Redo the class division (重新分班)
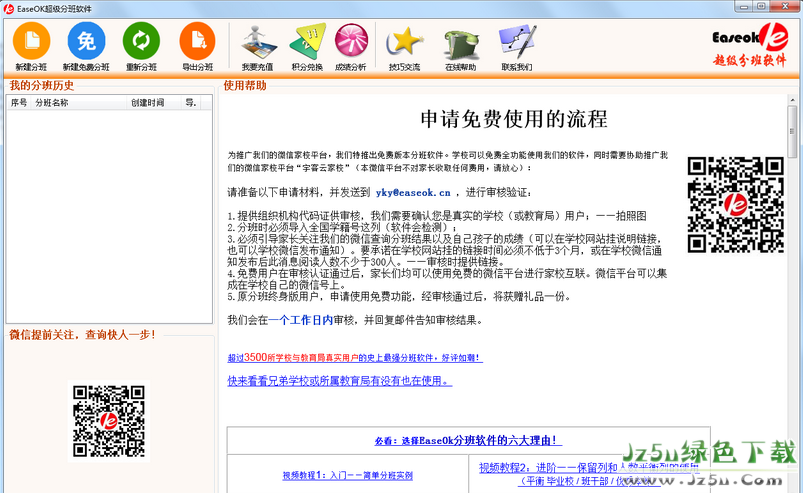This screenshot has width=803, height=493. coord(141,47)
